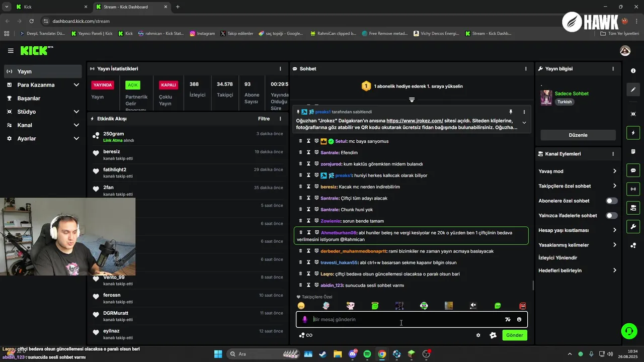Select the pencil edit icon in the right rail

click(x=633, y=89)
